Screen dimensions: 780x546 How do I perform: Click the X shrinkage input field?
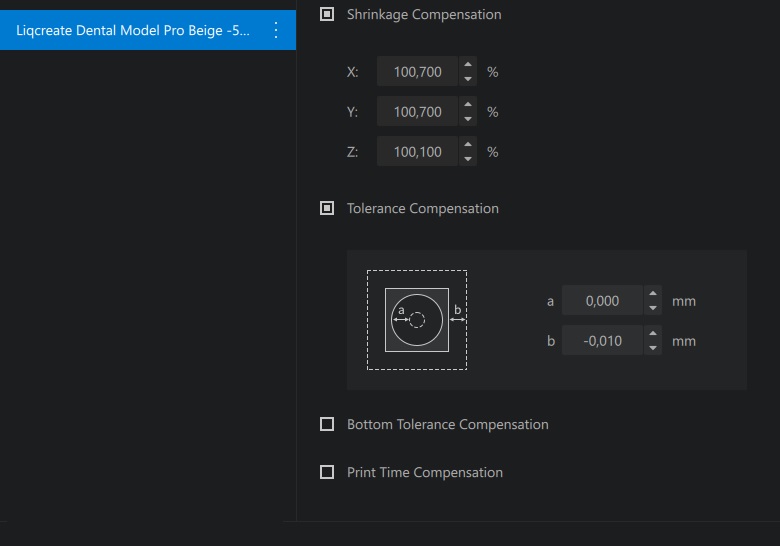tap(417, 72)
